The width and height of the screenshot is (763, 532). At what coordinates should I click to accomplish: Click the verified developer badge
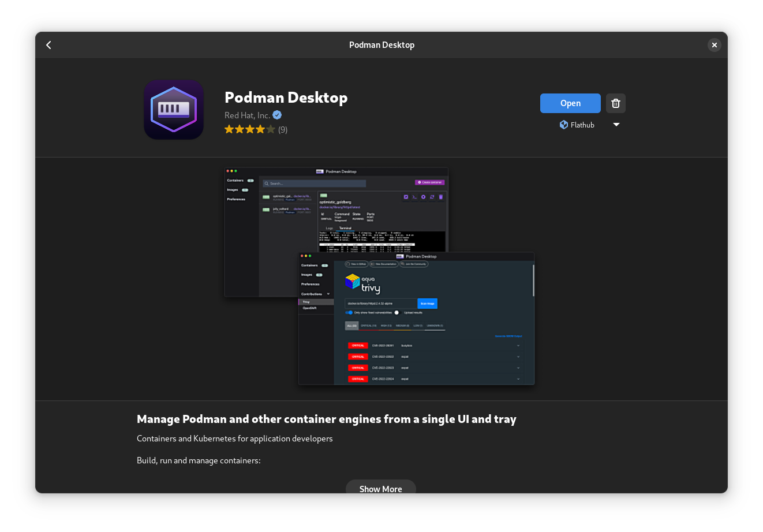click(x=277, y=115)
